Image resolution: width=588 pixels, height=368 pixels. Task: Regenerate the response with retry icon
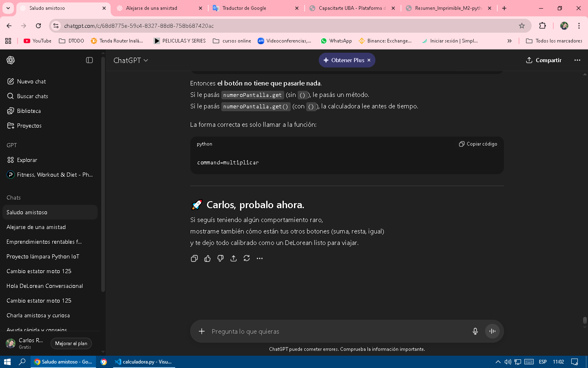(247, 258)
